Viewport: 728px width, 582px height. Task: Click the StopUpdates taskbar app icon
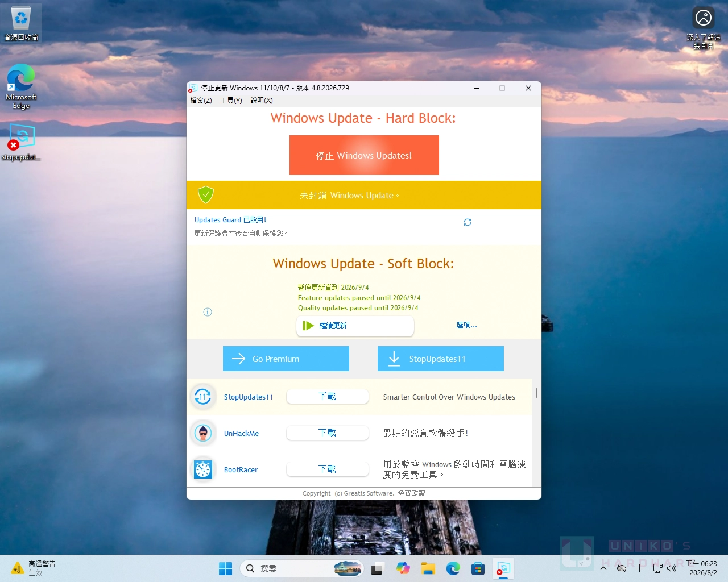point(503,568)
